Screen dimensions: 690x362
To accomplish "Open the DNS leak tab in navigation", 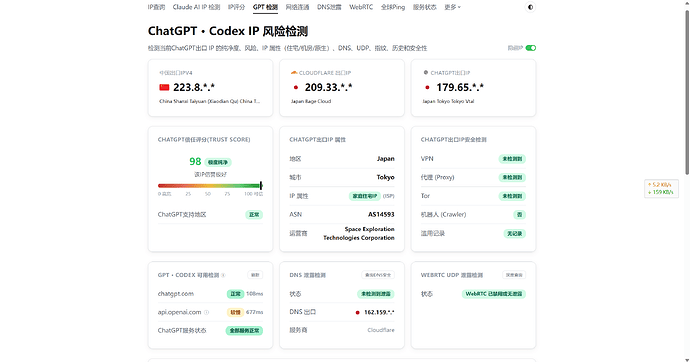I will (329, 7).
